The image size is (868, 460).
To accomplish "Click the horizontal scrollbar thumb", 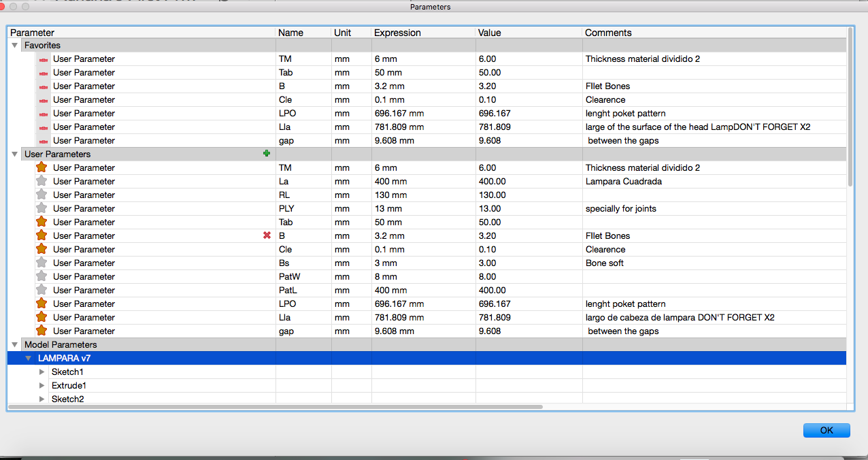I will click(276, 407).
